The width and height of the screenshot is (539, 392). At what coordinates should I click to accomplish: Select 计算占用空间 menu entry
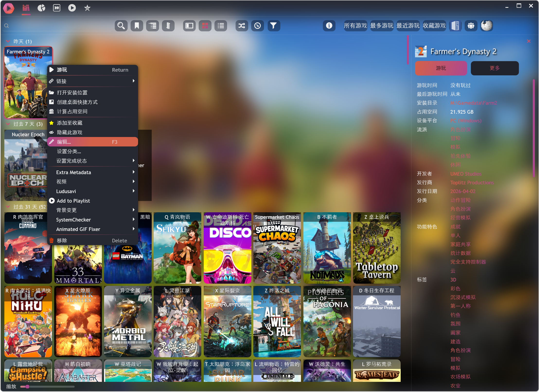point(93,111)
